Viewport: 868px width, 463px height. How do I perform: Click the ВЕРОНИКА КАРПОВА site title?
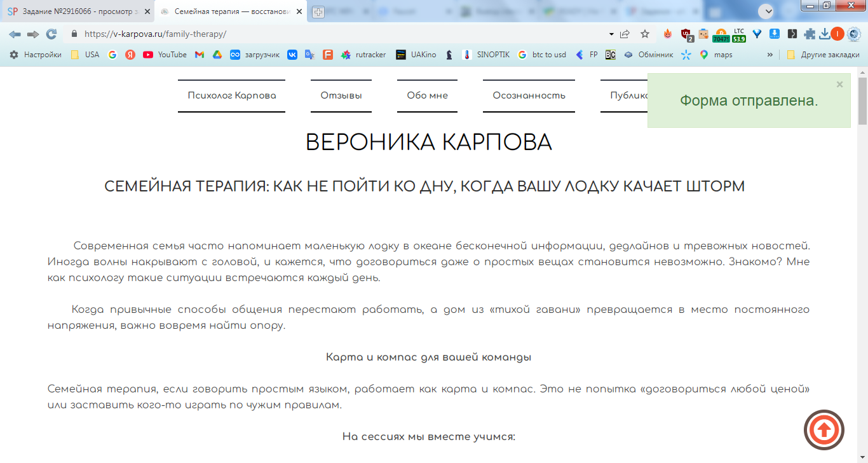click(x=429, y=142)
